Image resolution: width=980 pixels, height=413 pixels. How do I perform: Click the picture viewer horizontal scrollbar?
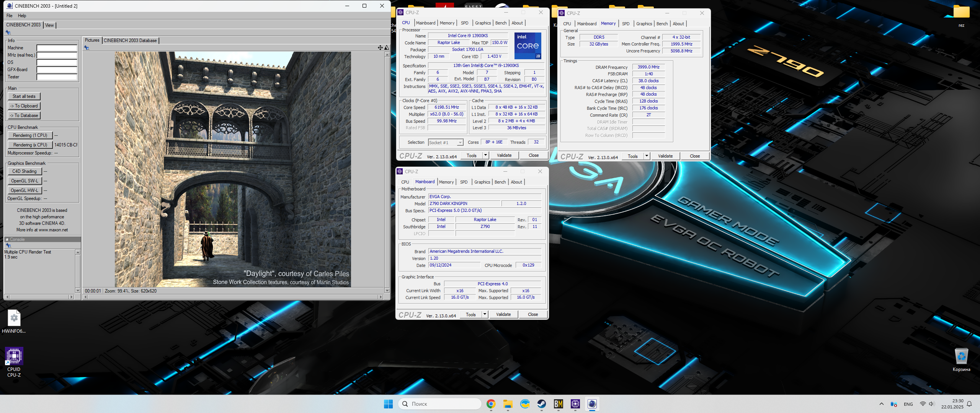click(x=233, y=297)
